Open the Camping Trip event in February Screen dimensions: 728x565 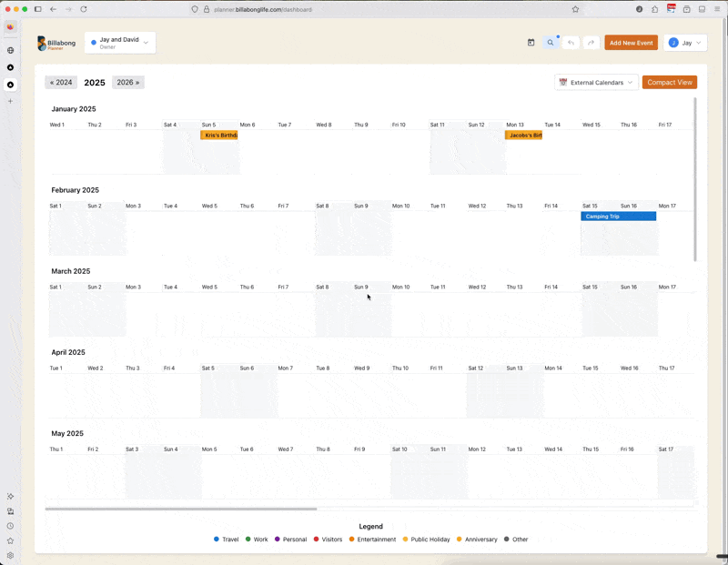pos(618,217)
